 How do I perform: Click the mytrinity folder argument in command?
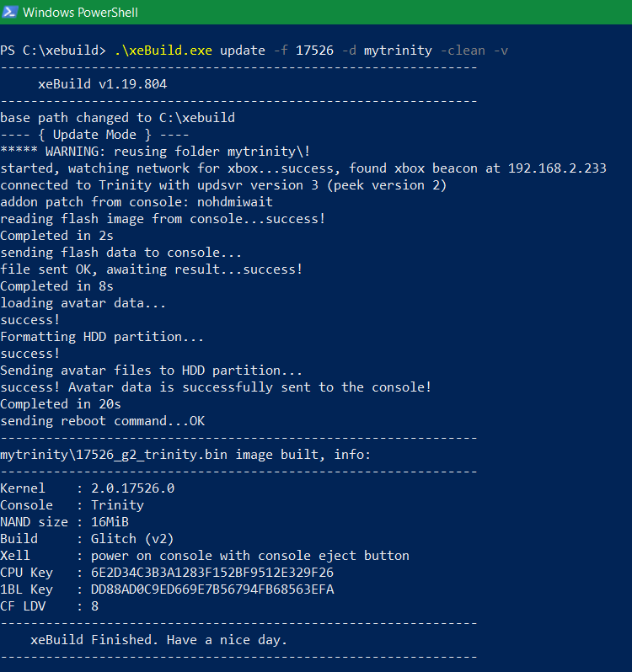tap(398, 51)
